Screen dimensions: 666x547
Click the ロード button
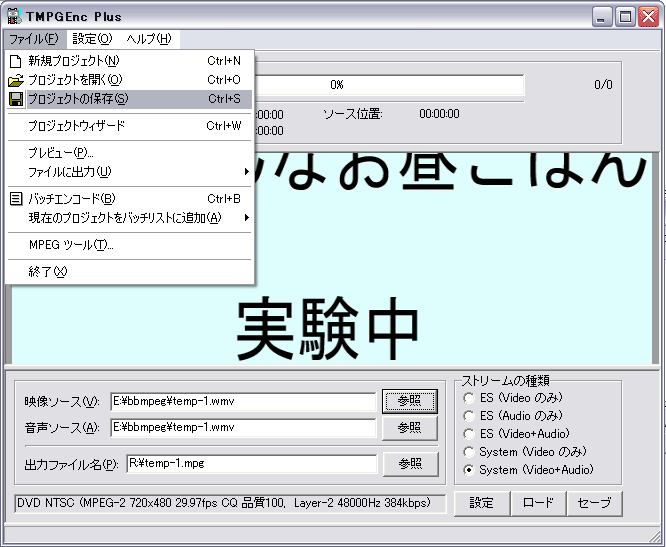pos(538,504)
